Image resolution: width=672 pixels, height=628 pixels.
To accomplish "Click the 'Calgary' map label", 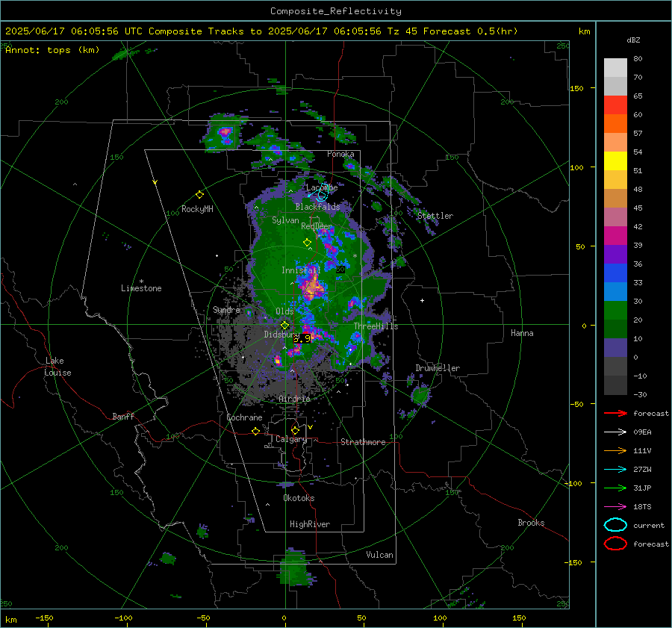I will (291, 439).
